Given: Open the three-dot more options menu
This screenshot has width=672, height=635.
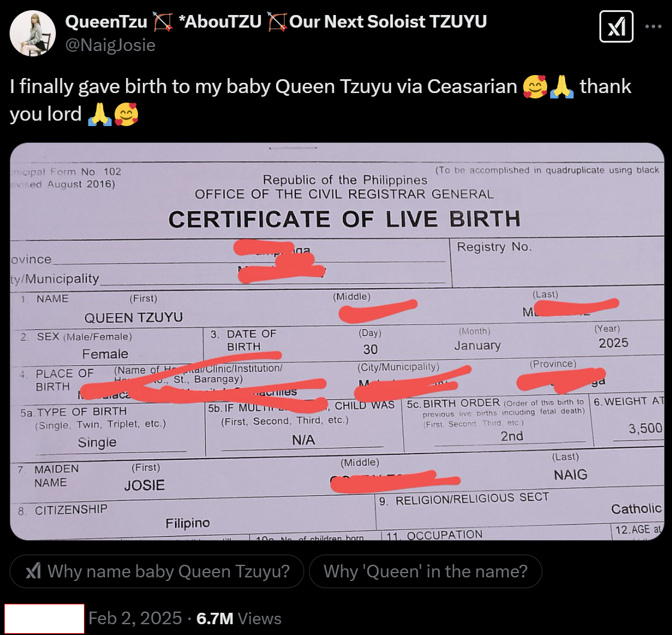Looking at the screenshot, I should (x=653, y=26).
